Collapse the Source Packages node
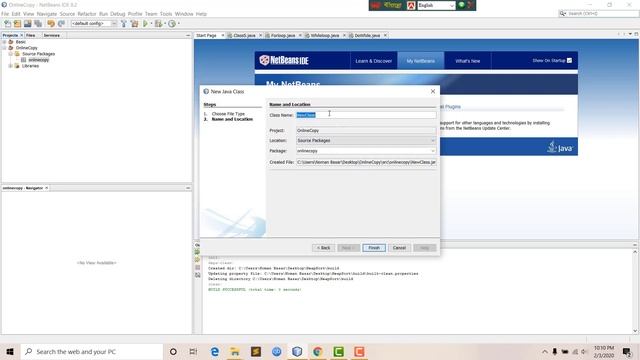Image resolution: width=640 pixels, height=360 pixels. tap(11, 54)
